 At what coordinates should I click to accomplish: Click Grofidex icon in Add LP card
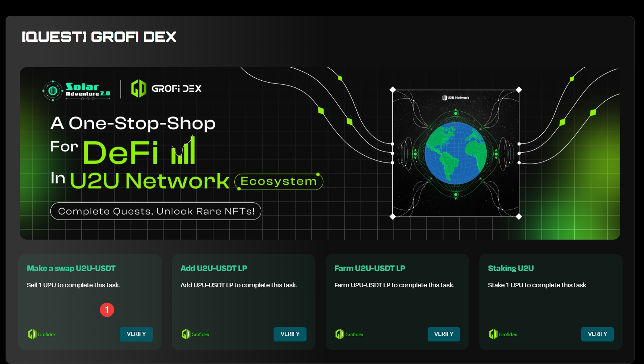[x=186, y=334]
